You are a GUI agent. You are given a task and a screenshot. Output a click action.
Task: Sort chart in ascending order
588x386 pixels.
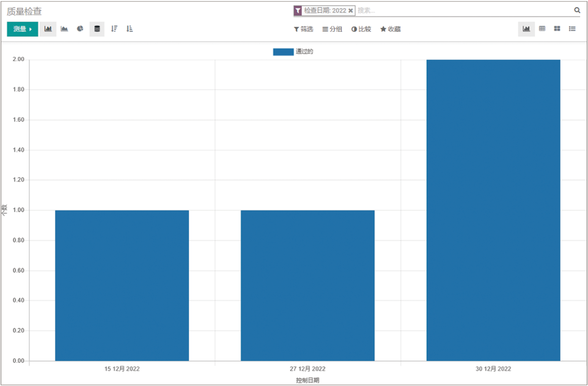[130, 29]
